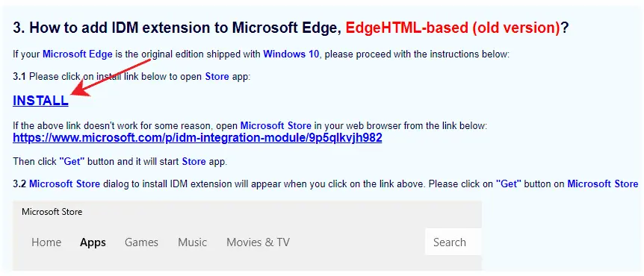Switch to the Apps tab
The width and height of the screenshot is (644, 276).
point(93,242)
